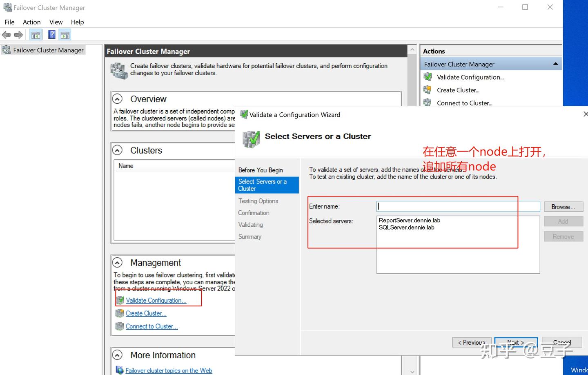Screen dimensions: 588x375
Task: Select the Failover Cluster Manager icon in the tree
Action: coord(6,49)
